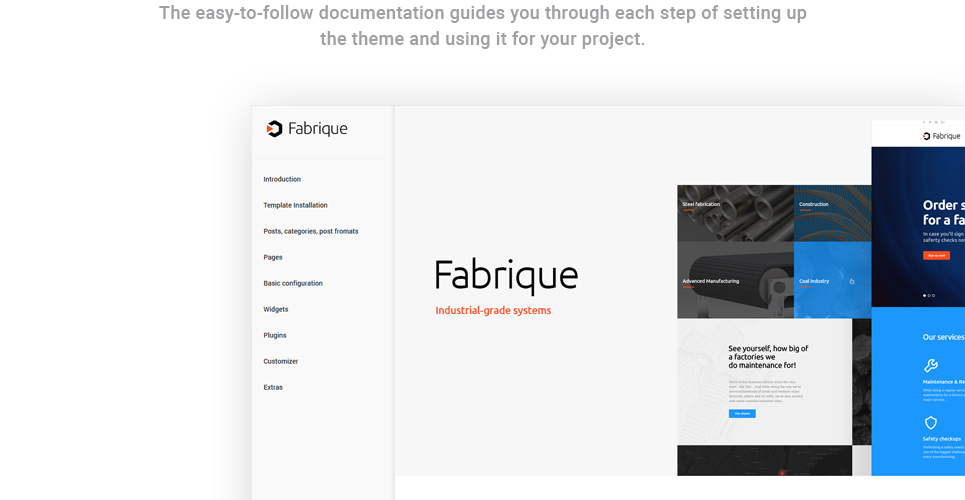
Task: Click the Fabrique name in sidebar header
Action: click(318, 129)
